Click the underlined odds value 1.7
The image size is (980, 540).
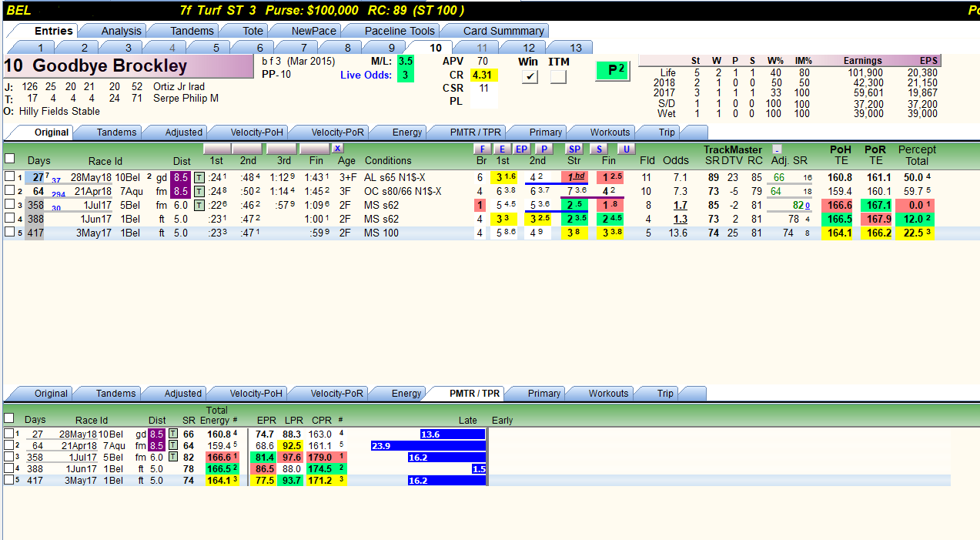pos(681,205)
